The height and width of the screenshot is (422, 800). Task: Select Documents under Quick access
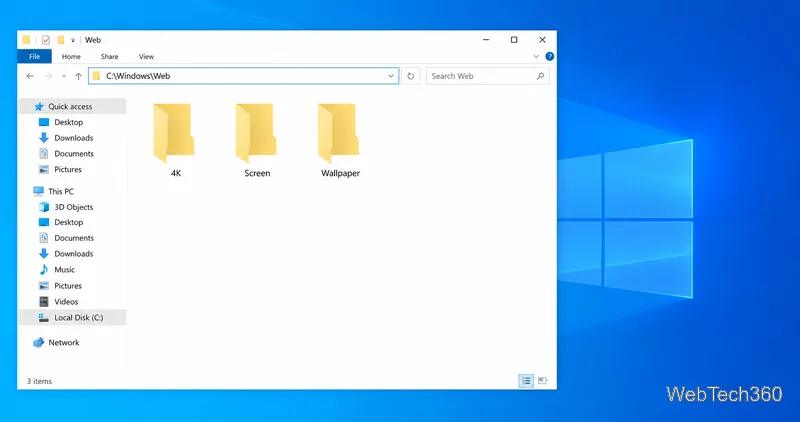[74, 154]
